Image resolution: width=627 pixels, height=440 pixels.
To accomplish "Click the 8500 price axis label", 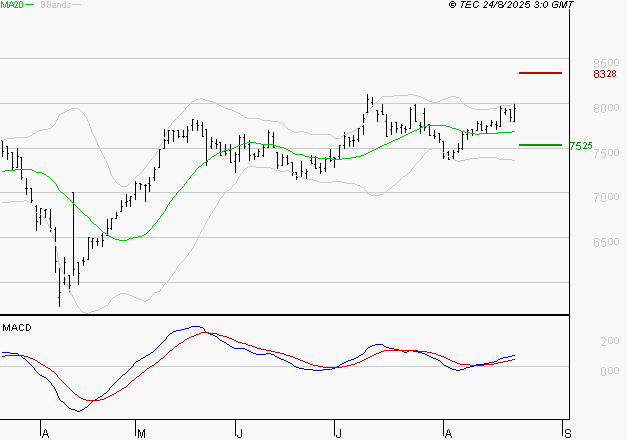I will pos(604,62).
